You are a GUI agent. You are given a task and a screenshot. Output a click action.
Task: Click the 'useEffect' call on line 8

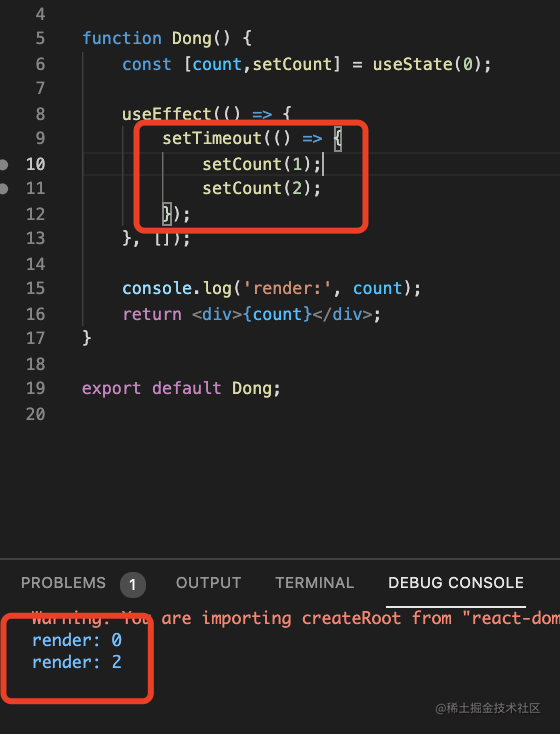[x=167, y=114]
